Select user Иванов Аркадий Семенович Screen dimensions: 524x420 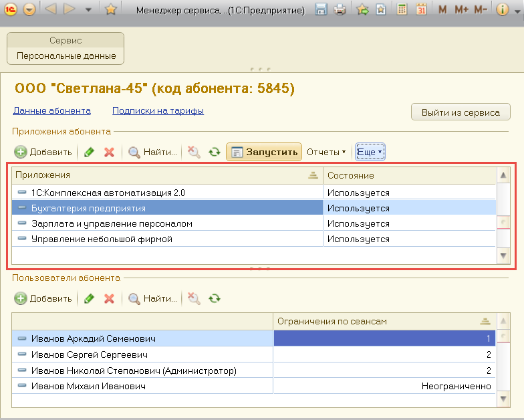pyautogui.click(x=142, y=338)
